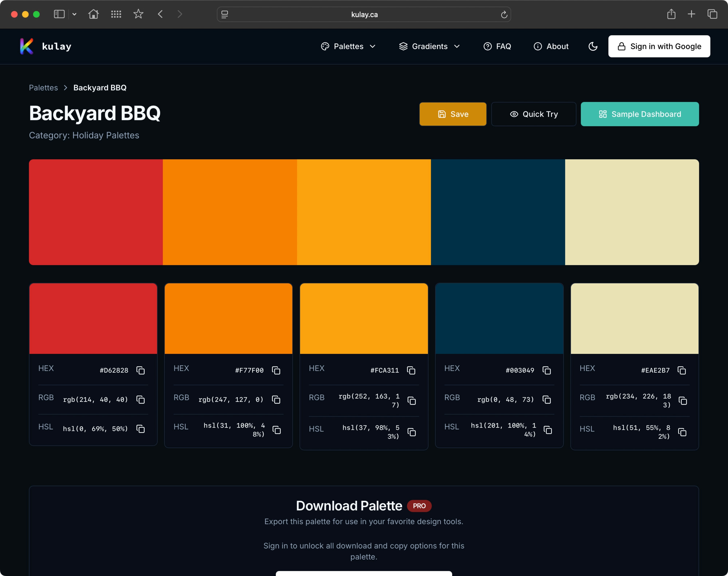Copy rgb(247, 127, 0) value
This screenshot has width=728, height=576.
pyautogui.click(x=276, y=400)
